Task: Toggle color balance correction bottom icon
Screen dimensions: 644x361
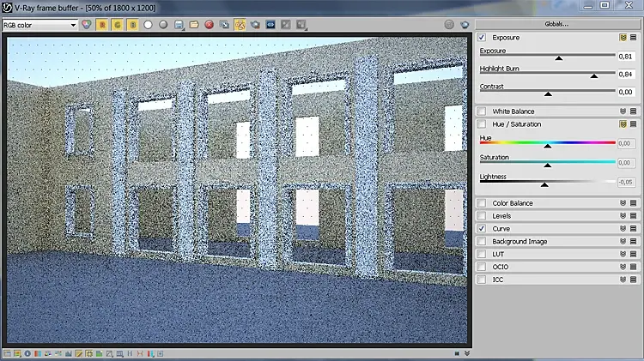Action: pyautogui.click(x=58, y=353)
